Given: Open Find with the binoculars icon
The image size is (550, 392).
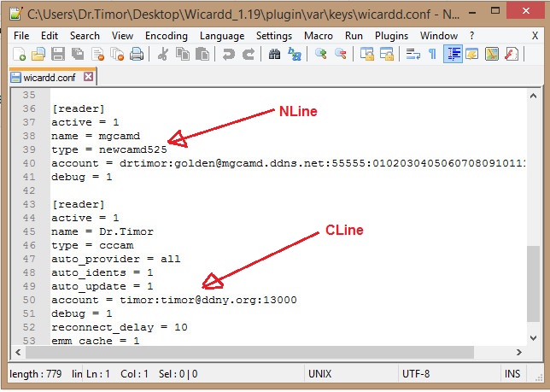Looking at the screenshot, I should point(274,55).
